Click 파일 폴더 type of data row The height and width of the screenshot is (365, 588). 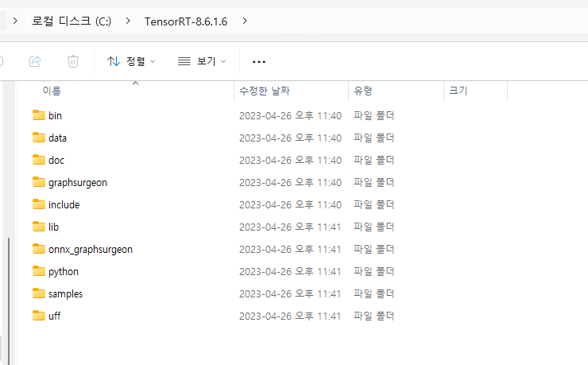click(373, 138)
